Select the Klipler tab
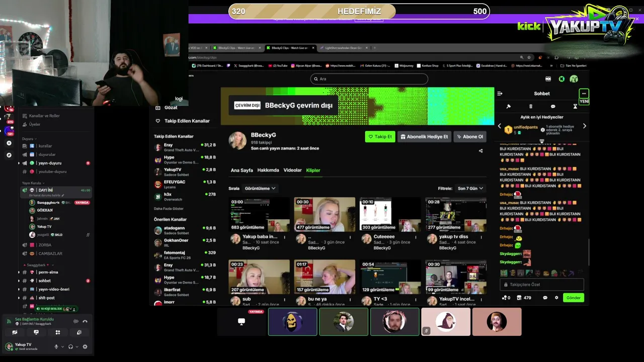Viewport: 644px width, 362px height. pyautogui.click(x=313, y=170)
